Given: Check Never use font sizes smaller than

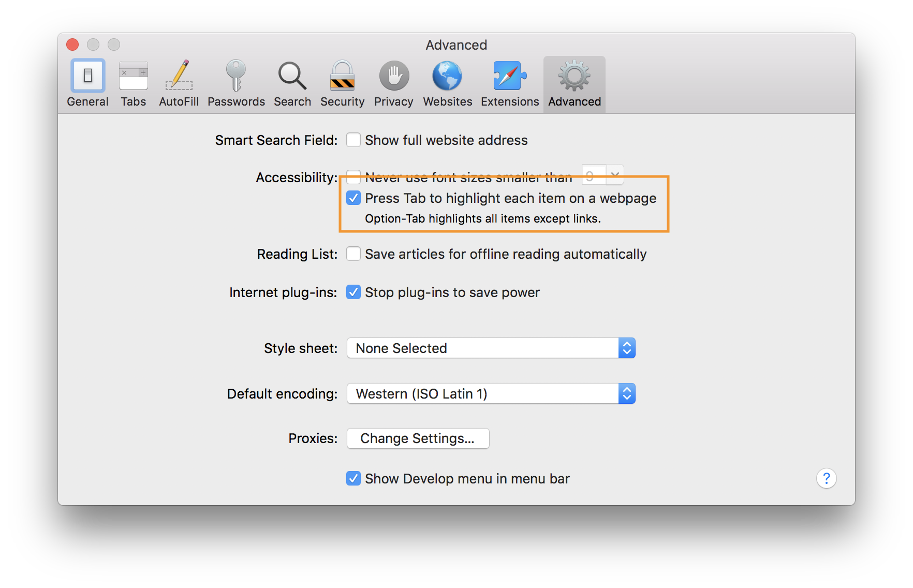Looking at the screenshot, I should 354,178.
